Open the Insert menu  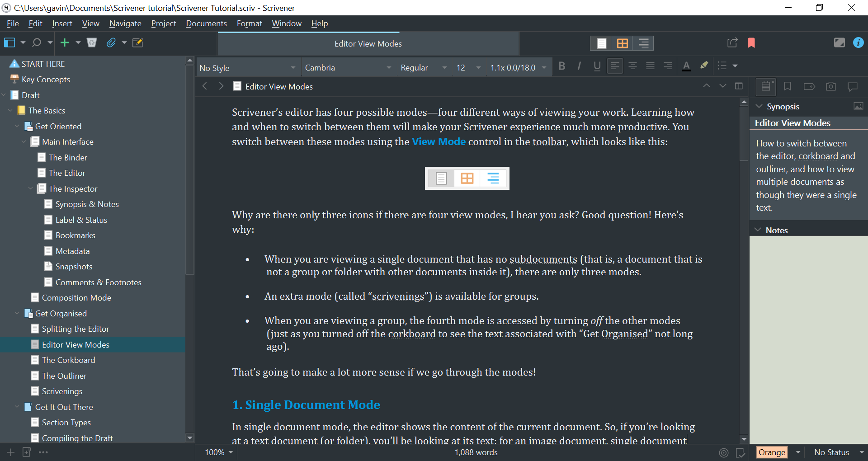(x=62, y=24)
